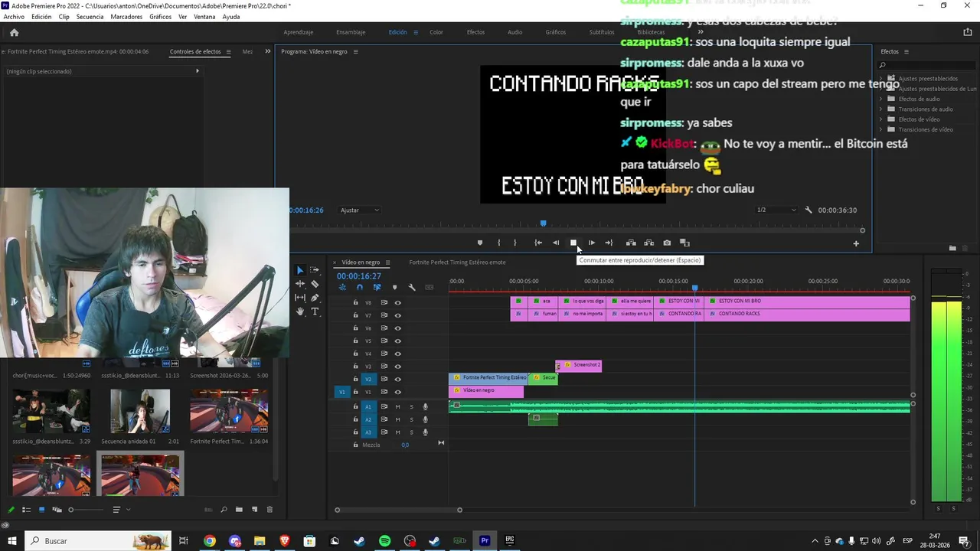Expand Transiciones de audio folder

tap(880, 109)
